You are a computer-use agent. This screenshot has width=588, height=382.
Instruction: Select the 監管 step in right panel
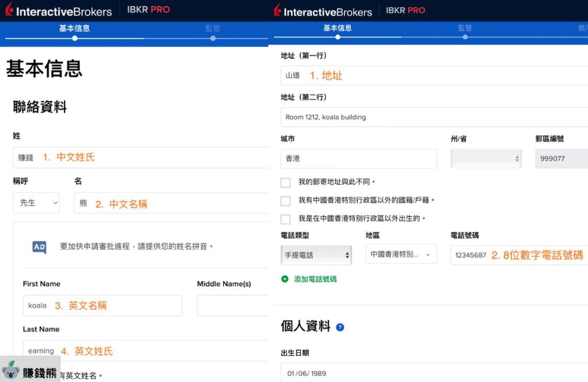pyautogui.click(x=465, y=28)
